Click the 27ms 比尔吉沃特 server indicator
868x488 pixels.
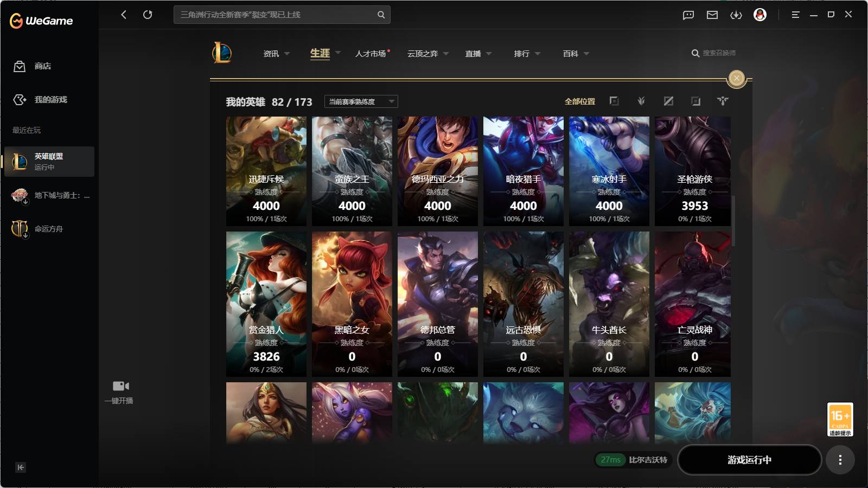(633, 460)
